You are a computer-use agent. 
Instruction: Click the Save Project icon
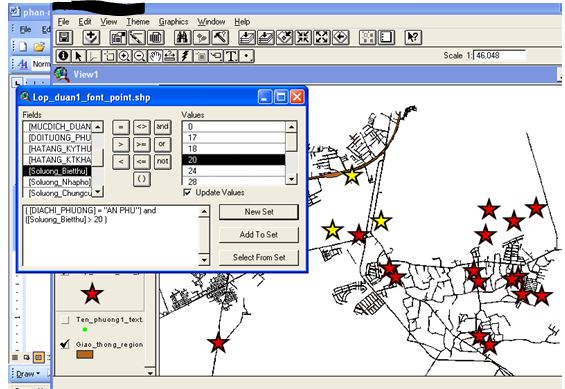(64, 37)
